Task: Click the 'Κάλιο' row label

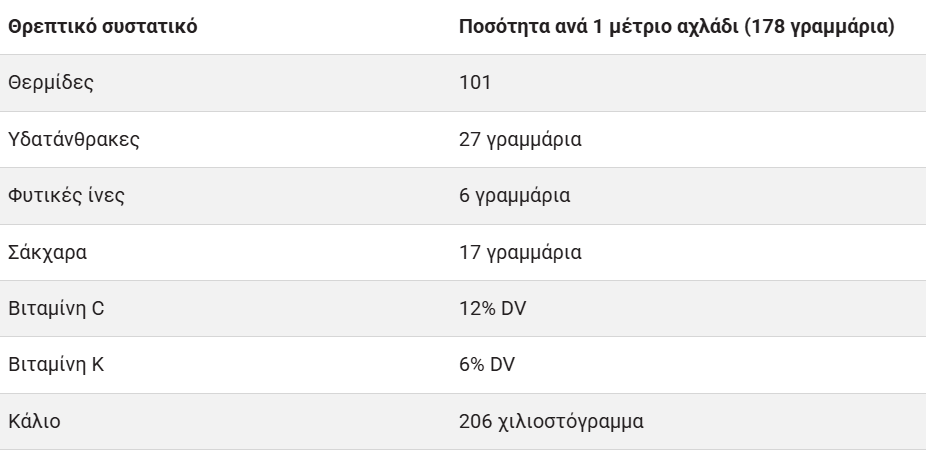Action: [35, 421]
